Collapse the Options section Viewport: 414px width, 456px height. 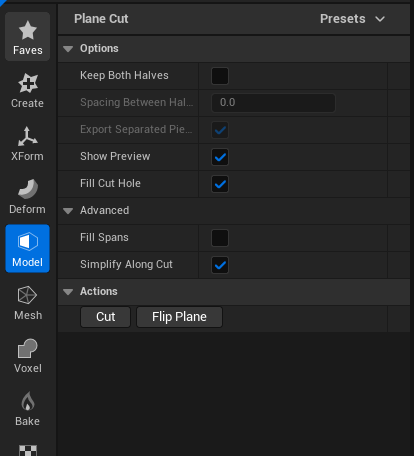68,49
